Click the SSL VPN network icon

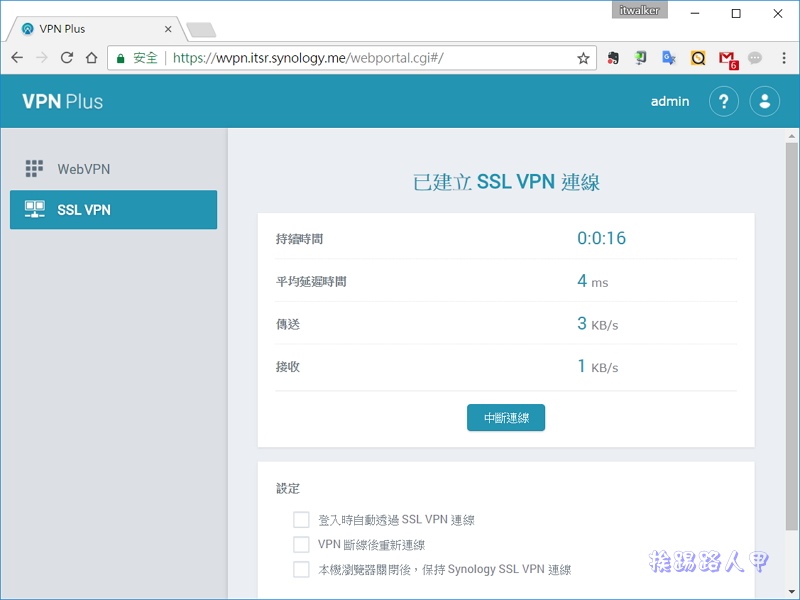click(x=35, y=209)
